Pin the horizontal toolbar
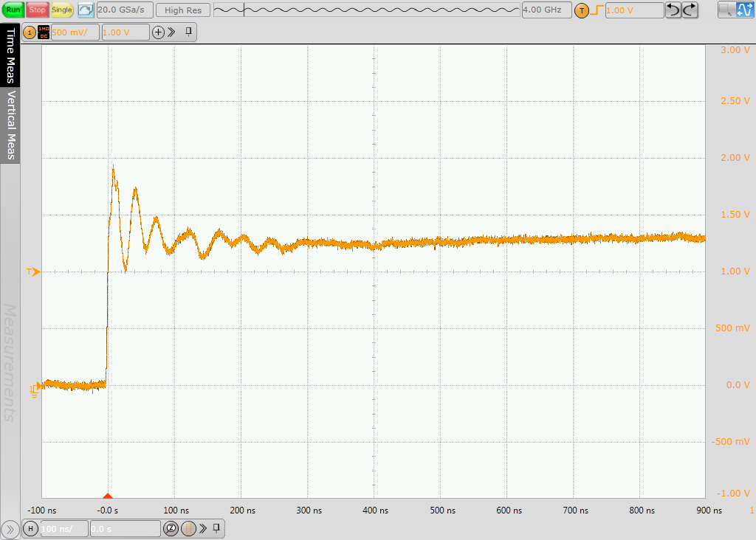The width and height of the screenshot is (756, 540). [x=216, y=528]
